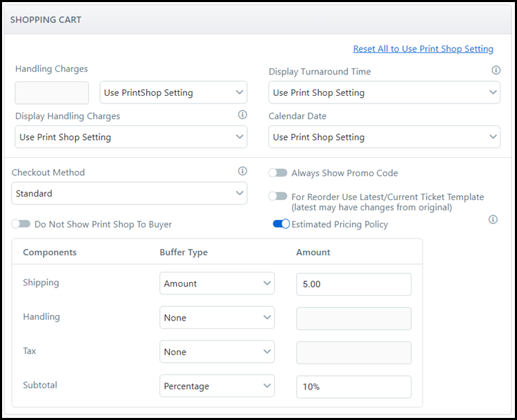The height and width of the screenshot is (420, 517).
Task: Click info icon next to Checkout Method
Action: [x=242, y=171]
